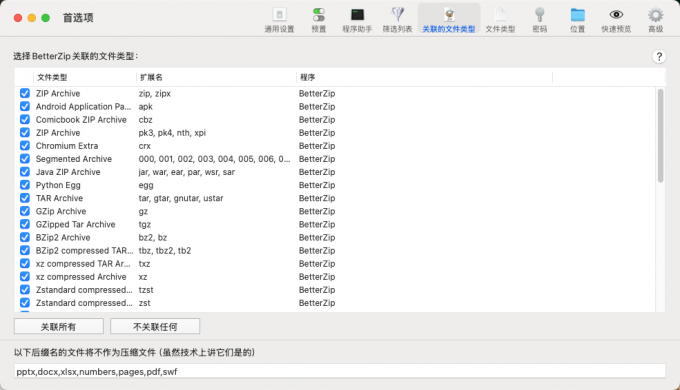Open the 筛选列表 funnel-icon pane

coord(397,20)
